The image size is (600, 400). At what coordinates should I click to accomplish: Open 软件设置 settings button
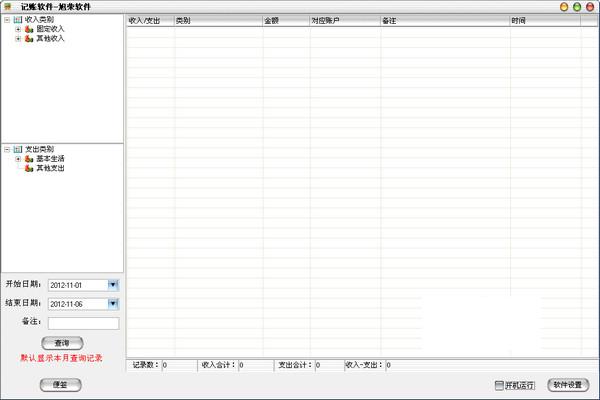pyautogui.click(x=568, y=385)
